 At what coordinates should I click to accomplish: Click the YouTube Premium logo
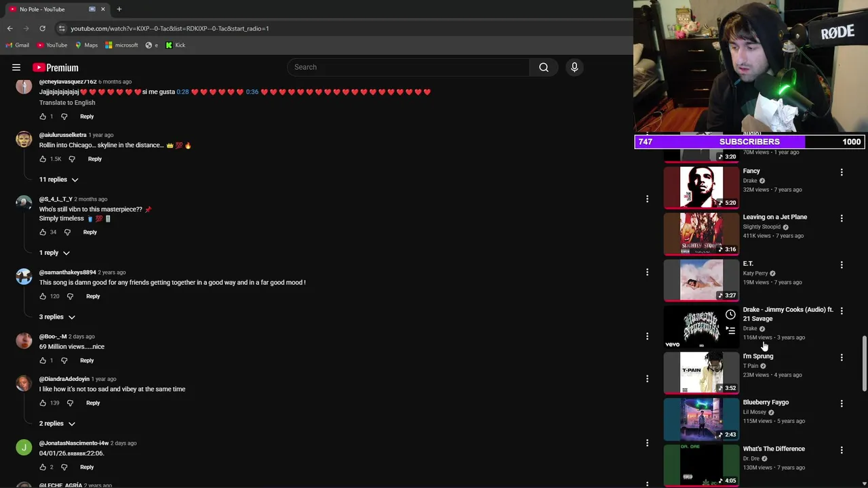(x=56, y=67)
